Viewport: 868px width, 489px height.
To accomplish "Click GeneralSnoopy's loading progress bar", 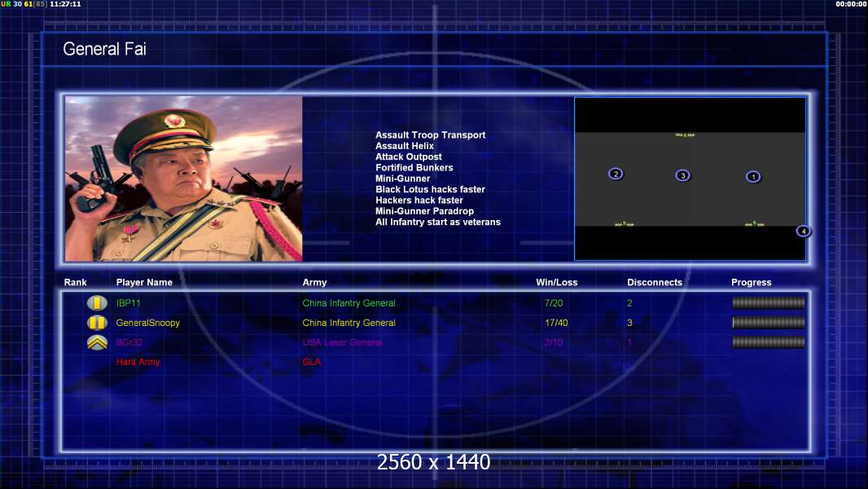I will [768, 323].
